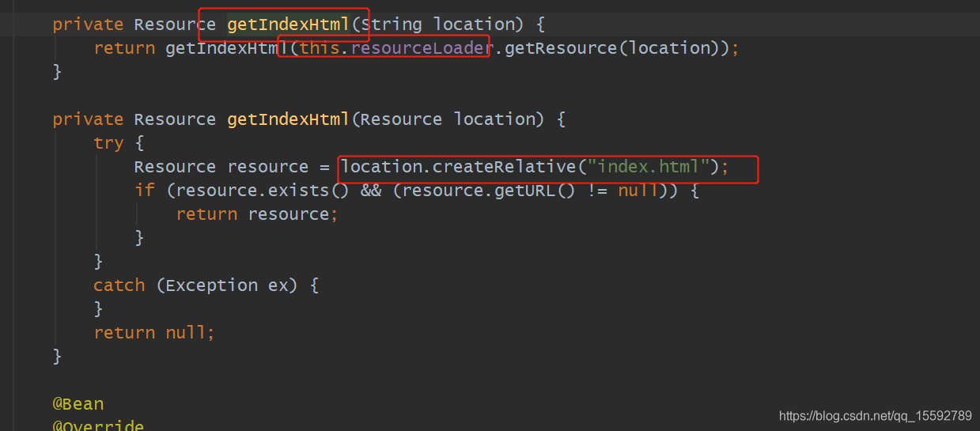Click the 'catch' keyword

tap(119, 285)
